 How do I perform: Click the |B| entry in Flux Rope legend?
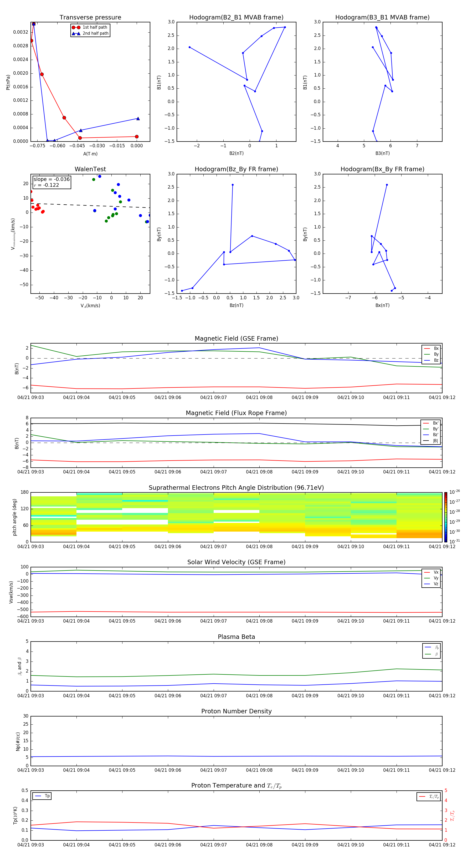pyautogui.click(x=431, y=441)
